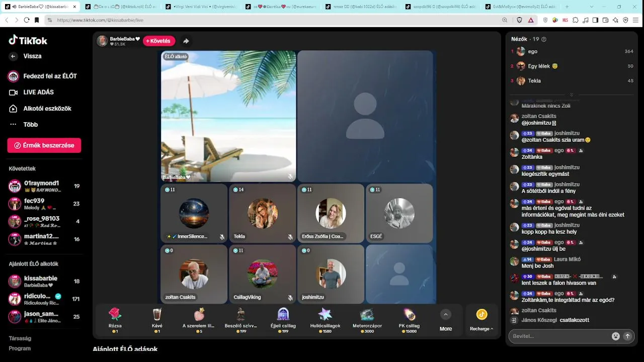This screenshot has width=644, height=362.
Task: Open Laura Mikó's chat username
Action: tap(568, 259)
